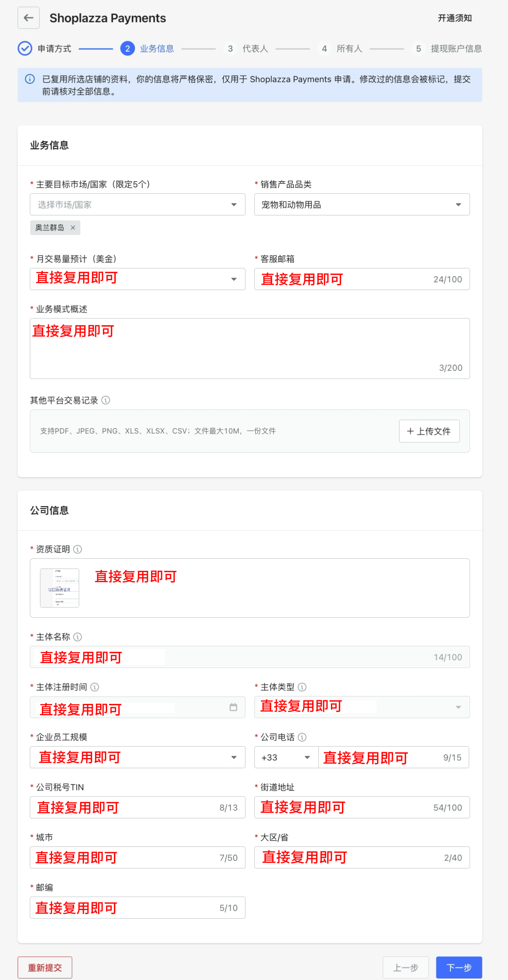Click the back arrow button

click(x=28, y=18)
